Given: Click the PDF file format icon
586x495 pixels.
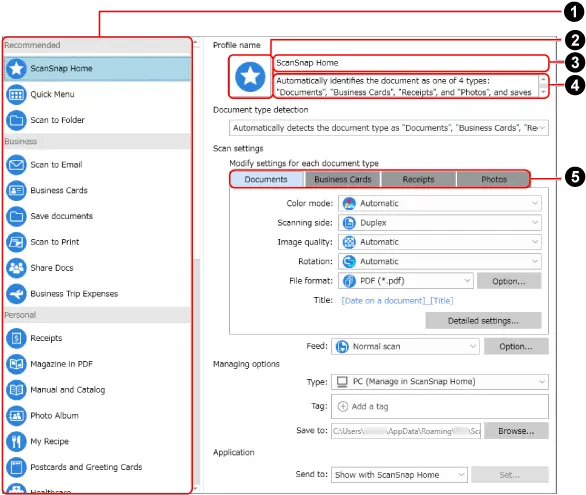Looking at the screenshot, I should pyautogui.click(x=349, y=281).
